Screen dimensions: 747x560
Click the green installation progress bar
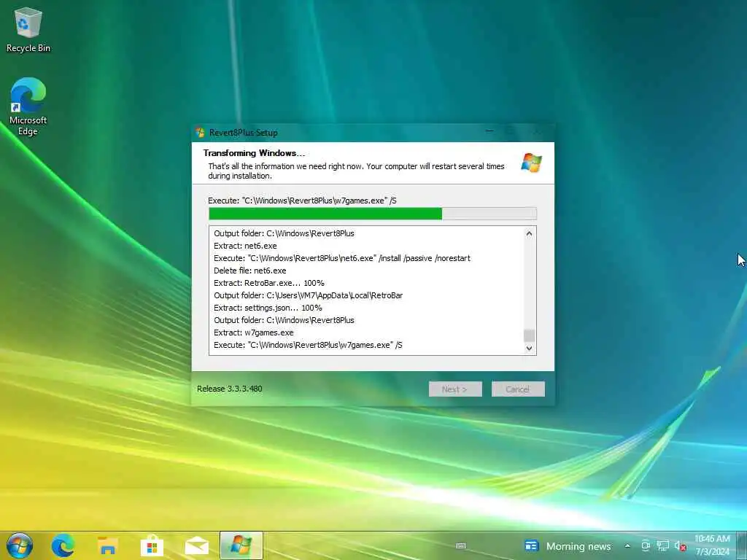[x=373, y=214]
